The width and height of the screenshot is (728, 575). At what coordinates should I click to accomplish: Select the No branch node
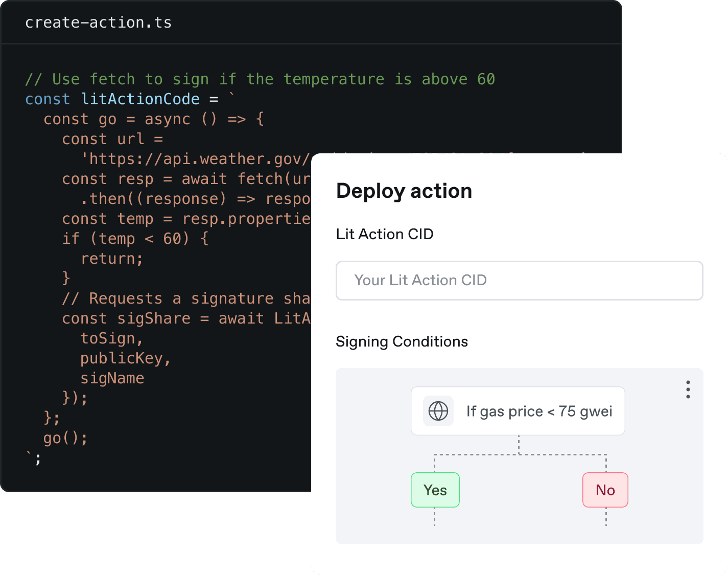tap(605, 490)
